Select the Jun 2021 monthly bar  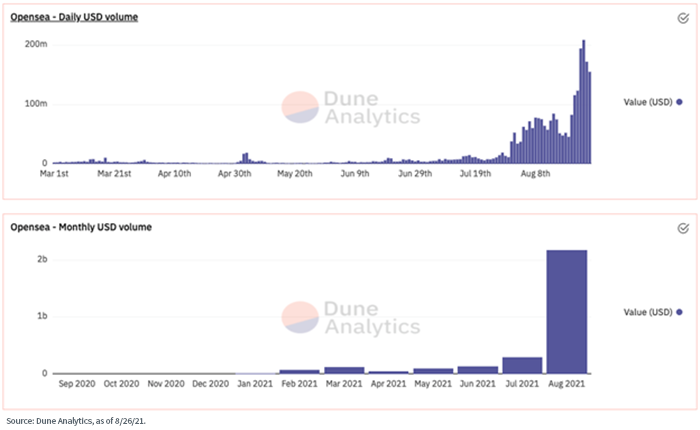pos(478,370)
